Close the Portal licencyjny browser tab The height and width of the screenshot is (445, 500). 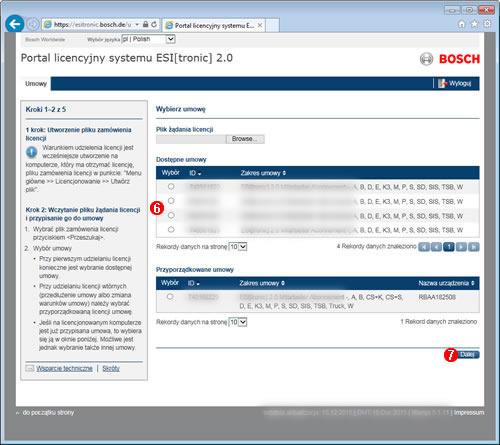[x=260, y=25]
